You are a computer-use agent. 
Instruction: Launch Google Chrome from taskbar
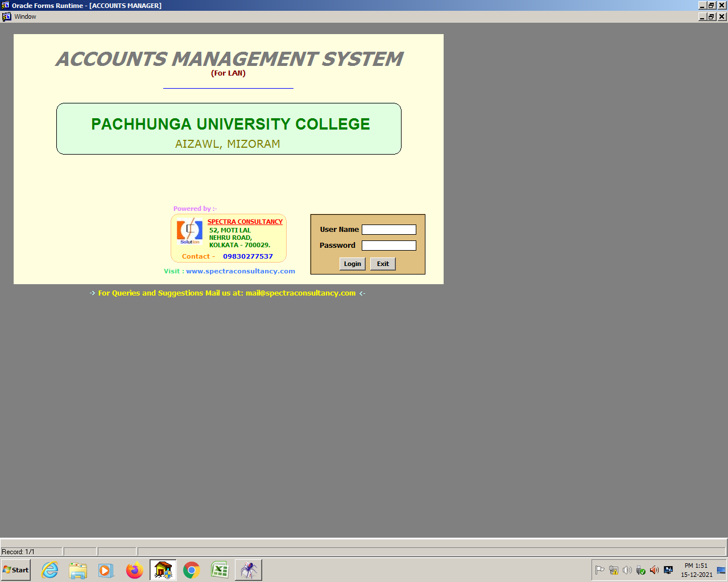click(x=192, y=570)
